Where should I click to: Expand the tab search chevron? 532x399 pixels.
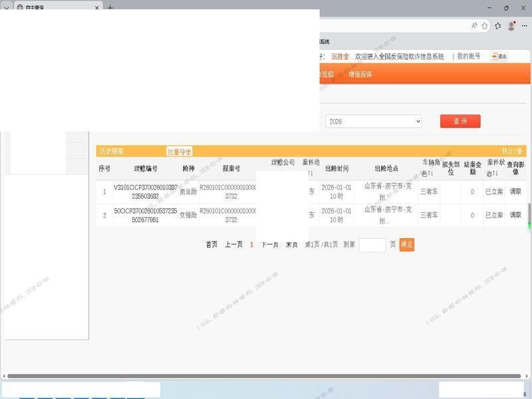7,8
